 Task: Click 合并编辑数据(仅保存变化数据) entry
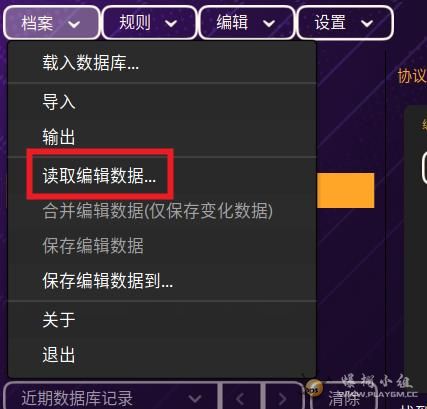pyautogui.click(x=162, y=211)
